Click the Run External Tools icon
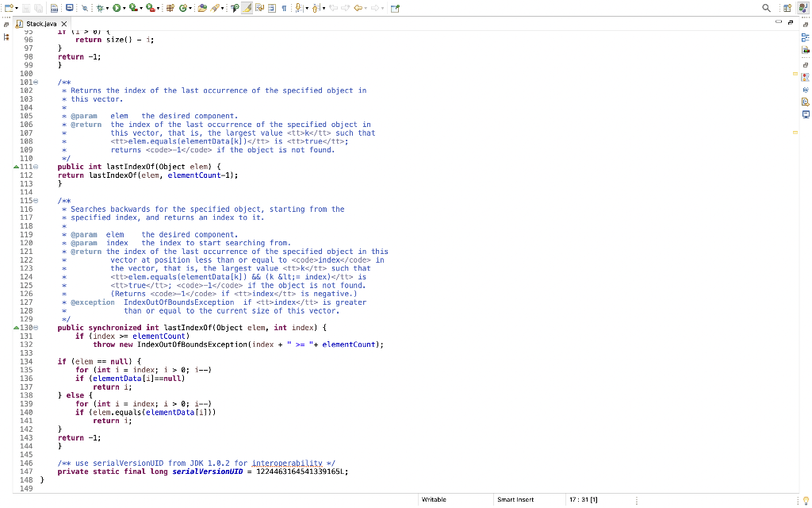The image size is (812, 508). pos(150,8)
